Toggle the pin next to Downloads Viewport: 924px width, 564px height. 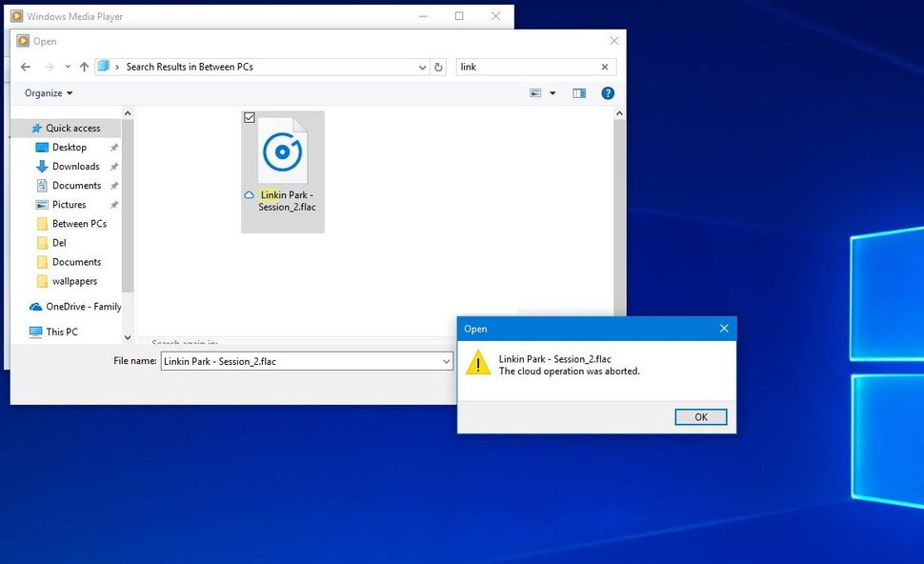[x=113, y=166]
